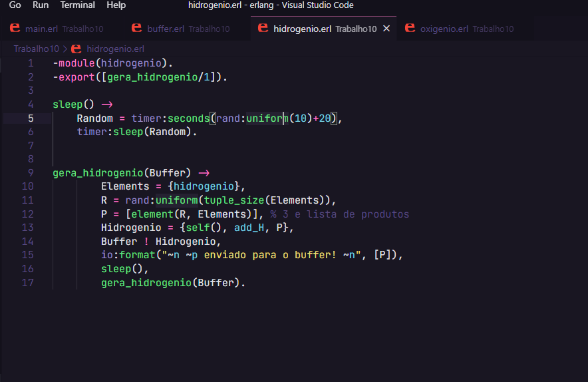Click 'io:format' on line 15
This screenshot has width=588, height=382.
pos(128,255)
